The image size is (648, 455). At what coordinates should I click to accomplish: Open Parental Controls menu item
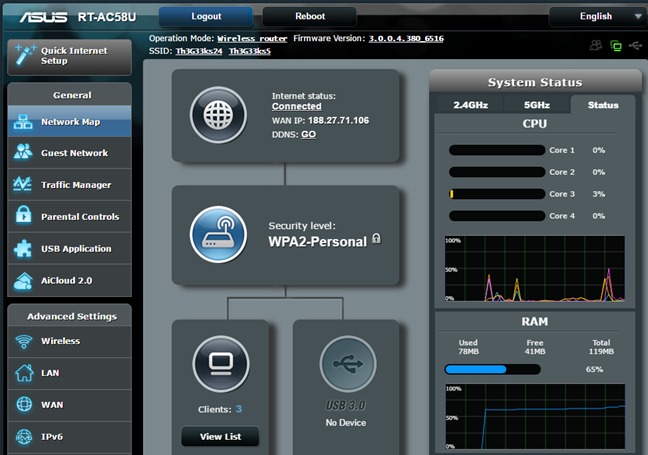(x=69, y=217)
